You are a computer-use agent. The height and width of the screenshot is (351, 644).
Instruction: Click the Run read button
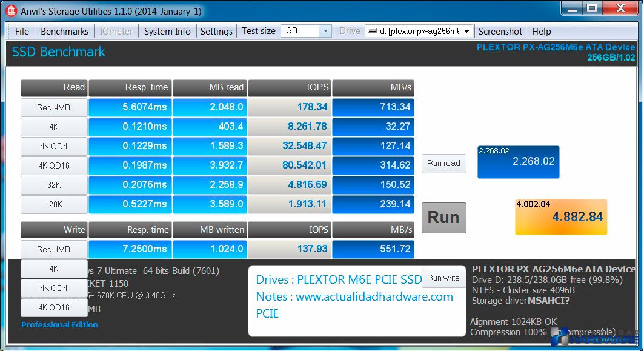coord(443,164)
